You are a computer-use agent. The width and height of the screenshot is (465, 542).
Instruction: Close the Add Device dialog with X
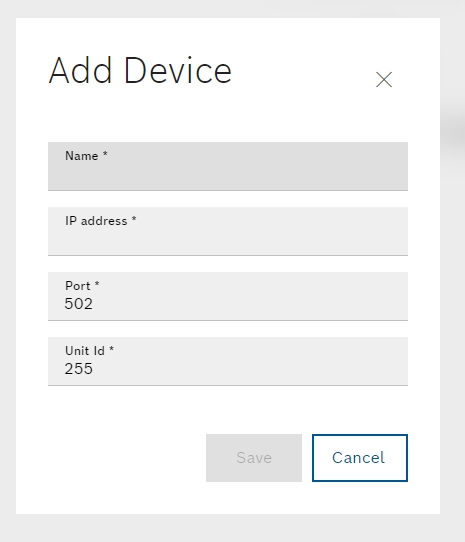[384, 80]
